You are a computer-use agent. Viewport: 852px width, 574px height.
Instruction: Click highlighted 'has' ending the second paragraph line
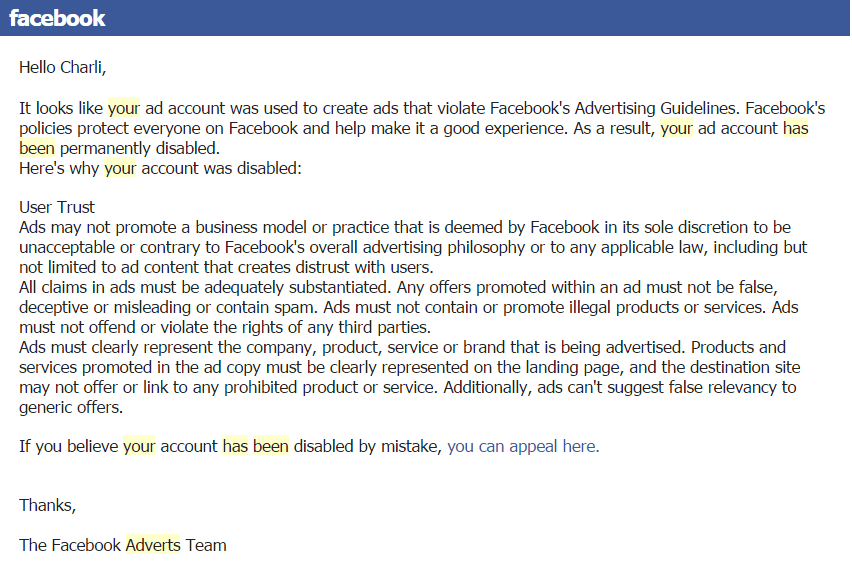[795, 128]
